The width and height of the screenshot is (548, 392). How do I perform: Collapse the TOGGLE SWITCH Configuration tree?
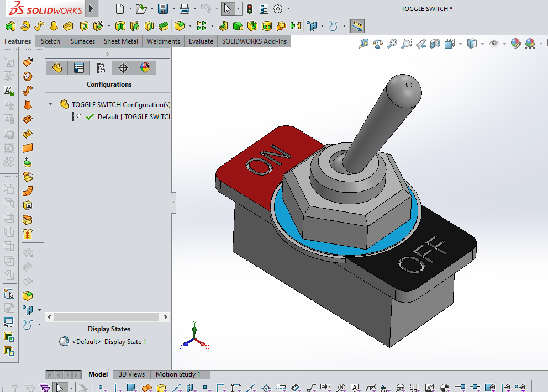click(x=50, y=104)
